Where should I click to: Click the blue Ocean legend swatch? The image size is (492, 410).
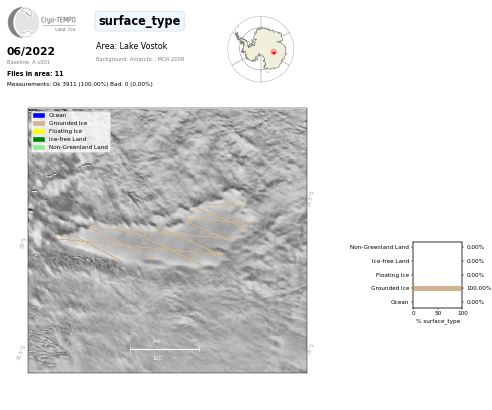click(39, 115)
